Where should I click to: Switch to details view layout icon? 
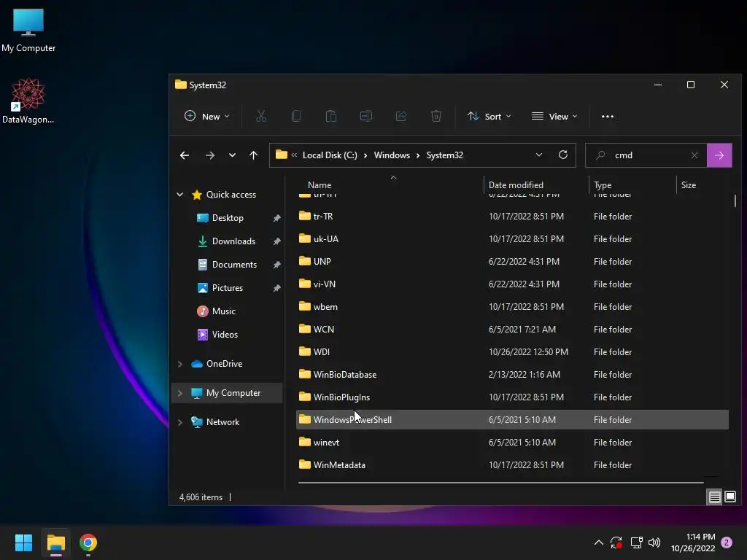click(x=715, y=497)
